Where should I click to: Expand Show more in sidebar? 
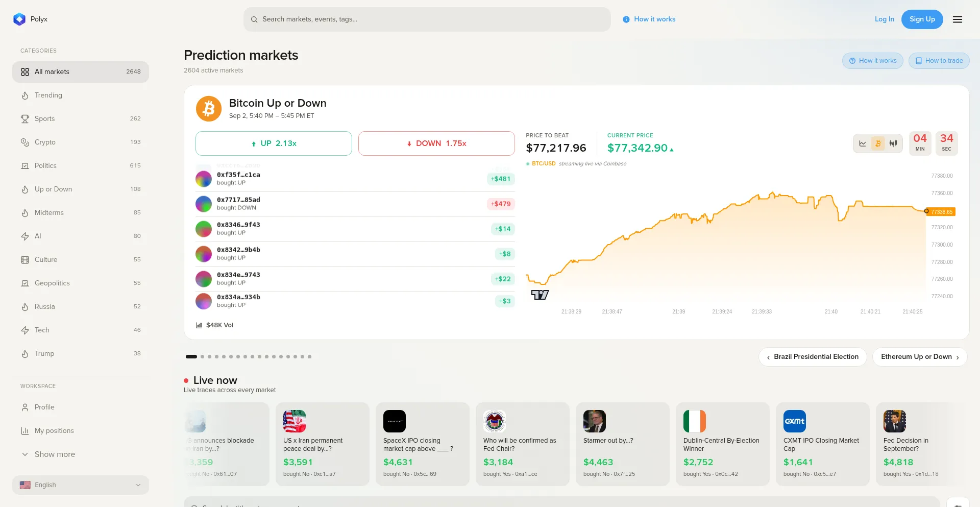pyautogui.click(x=81, y=454)
